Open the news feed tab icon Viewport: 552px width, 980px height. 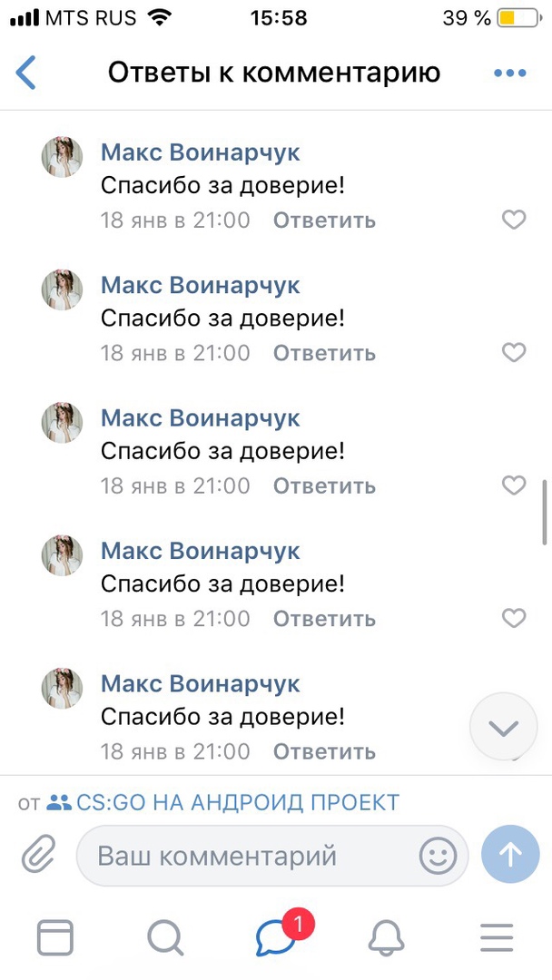[54, 936]
